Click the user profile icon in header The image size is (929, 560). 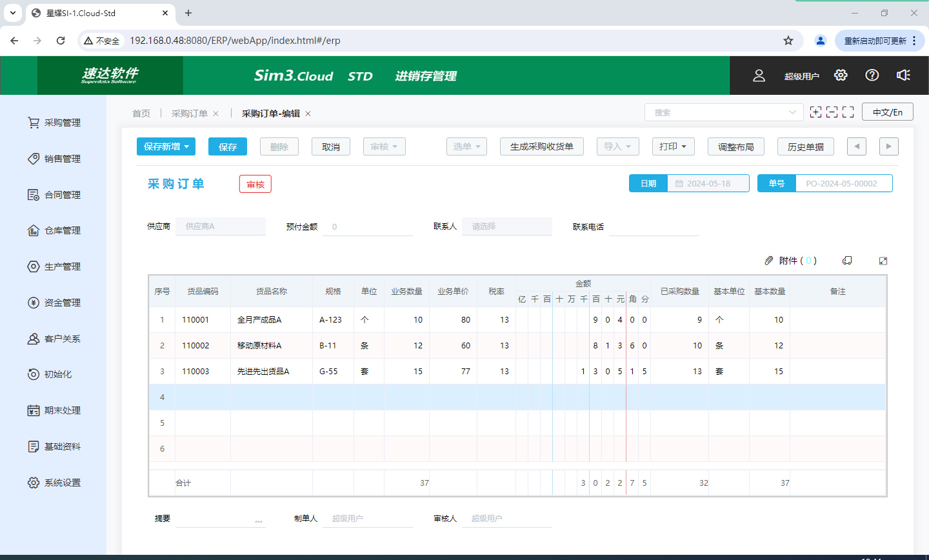pyautogui.click(x=759, y=75)
